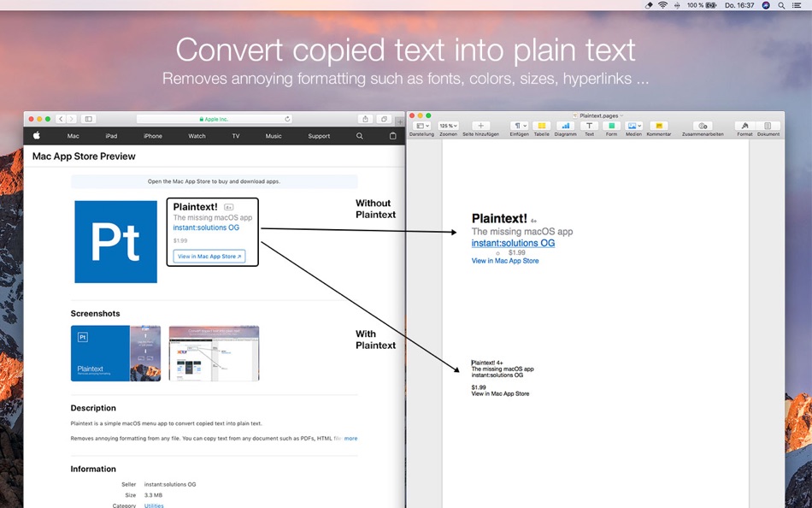Open the iPhone section on apple.com
The image size is (812, 508).
tap(153, 136)
